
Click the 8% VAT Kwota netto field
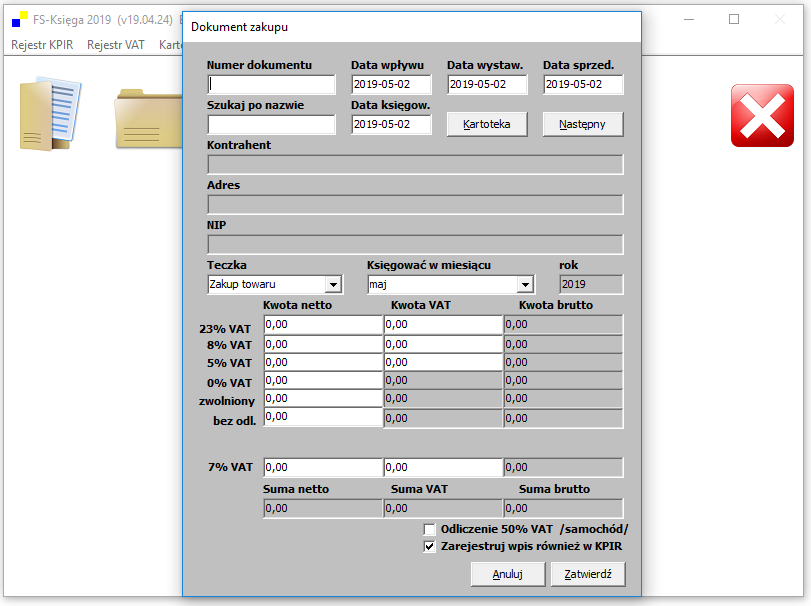pos(323,344)
